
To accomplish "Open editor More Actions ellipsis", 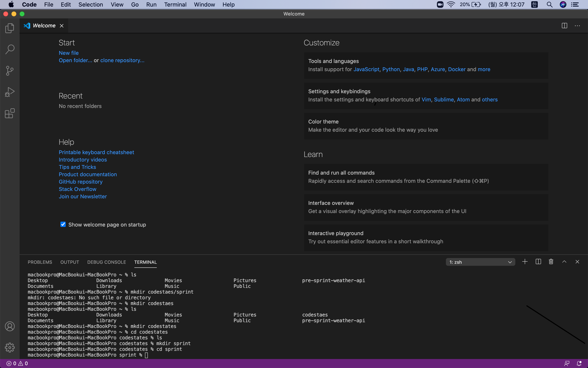I will coord(577,26).
